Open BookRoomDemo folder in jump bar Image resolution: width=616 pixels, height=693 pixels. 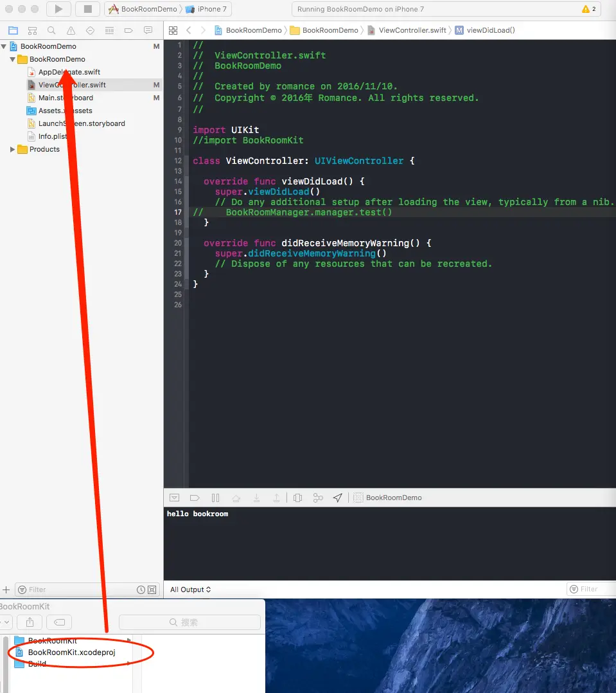324,30
